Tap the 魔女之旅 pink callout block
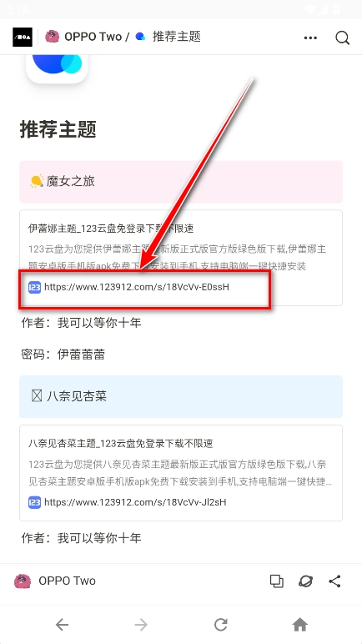Screen dimensions: 362x644 pyautogui.click(x=181, y=182)
